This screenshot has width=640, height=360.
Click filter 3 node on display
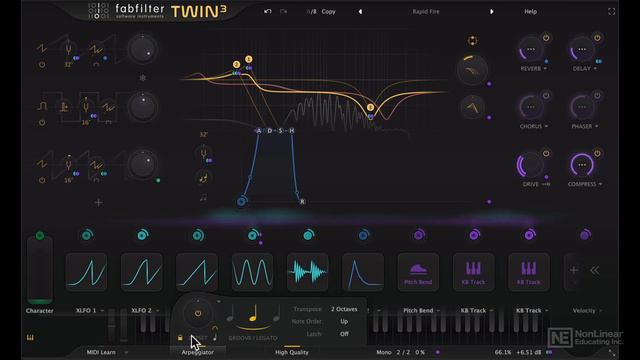tap(370, 107)
